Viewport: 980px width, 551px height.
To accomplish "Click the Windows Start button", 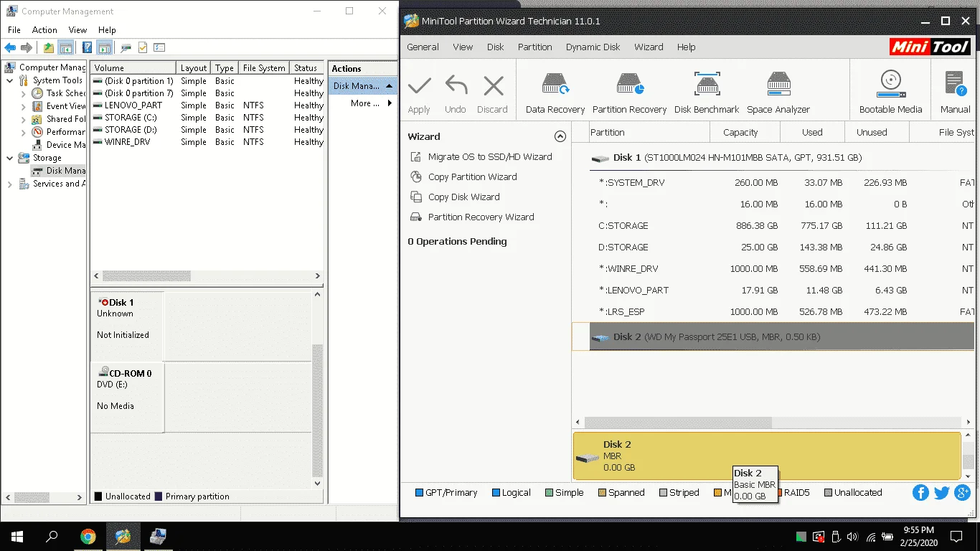I will click(x=17, y=537).
